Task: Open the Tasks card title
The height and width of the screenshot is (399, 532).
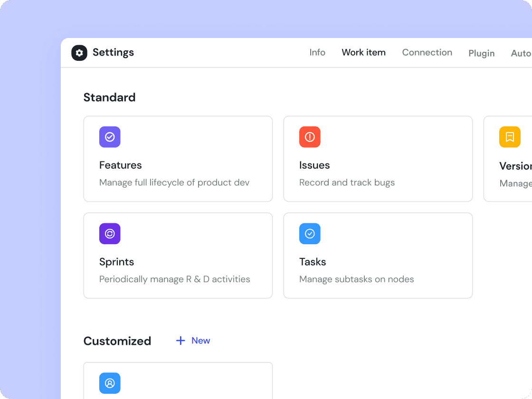Action: pyautogui.click(x=312, y=262)
